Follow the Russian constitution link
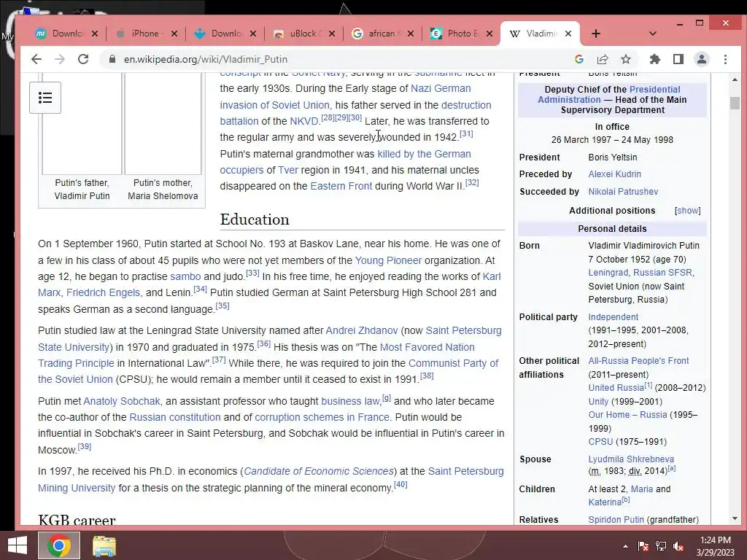 click(175, 418)
